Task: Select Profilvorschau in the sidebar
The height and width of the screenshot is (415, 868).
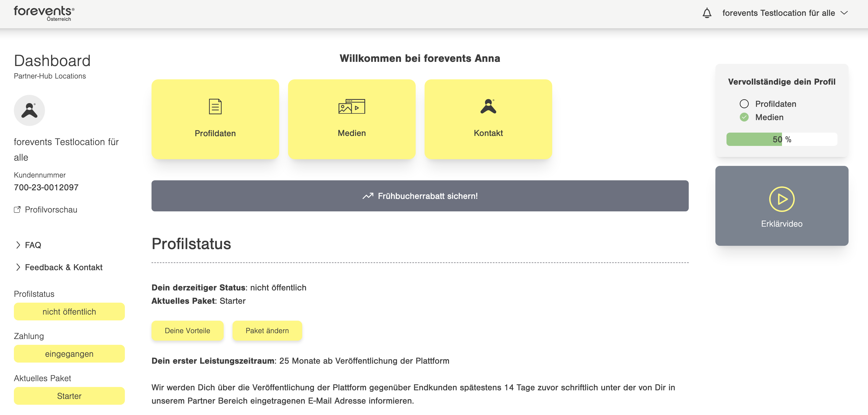Action: (x=51, y=209)
